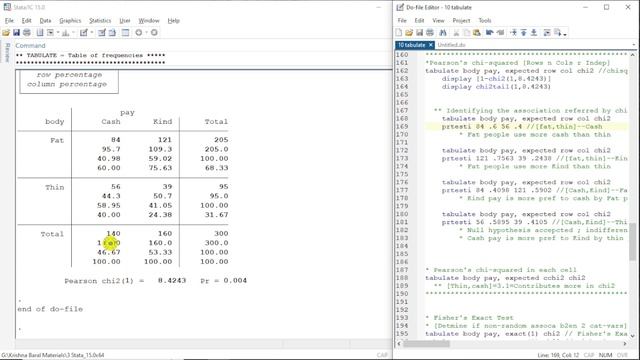
Task: Click the Review side panel tab
Action: tap(7, 52)
